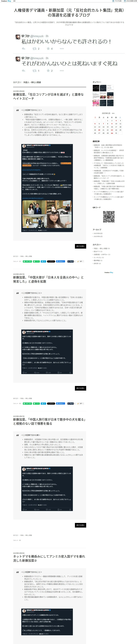Open sidebar category 橋本琴絵 (1)

pos(98,260)
